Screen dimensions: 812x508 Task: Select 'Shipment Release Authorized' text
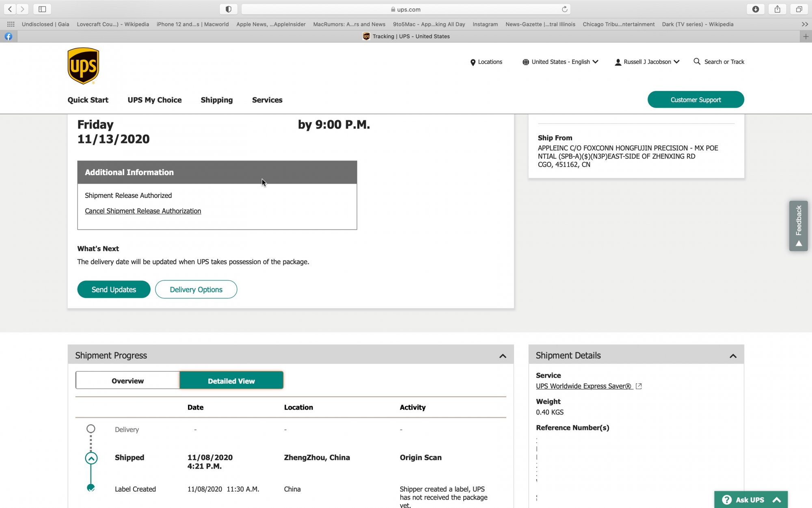pos(128,195)
